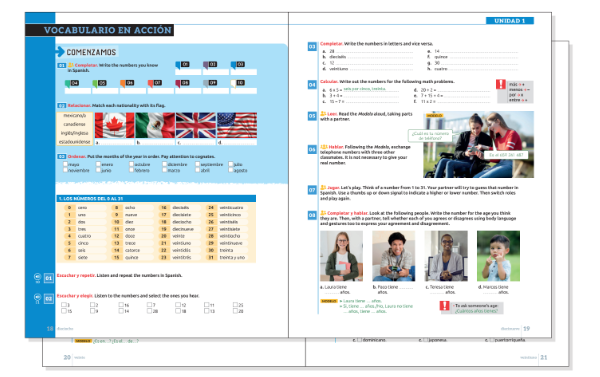This screenshot has height=377, width=600.
Task: Click the exercise 03 badge beside Completar
Action: point(312,46)
